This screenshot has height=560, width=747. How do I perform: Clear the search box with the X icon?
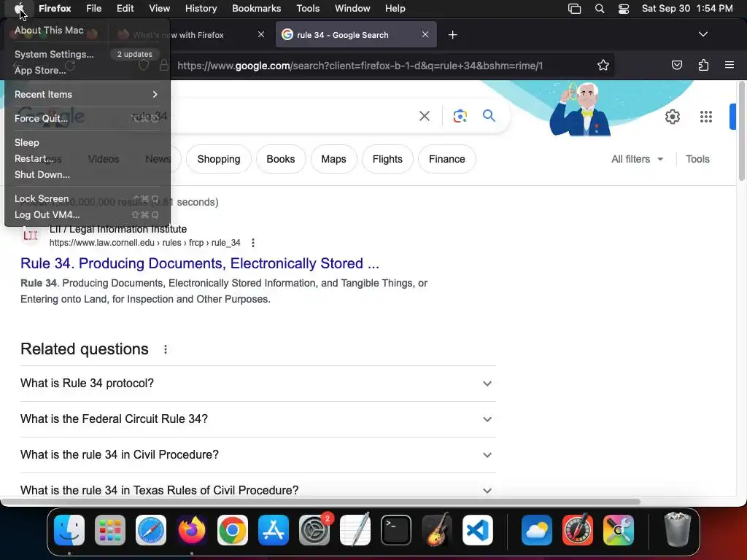tap(424, 116)
